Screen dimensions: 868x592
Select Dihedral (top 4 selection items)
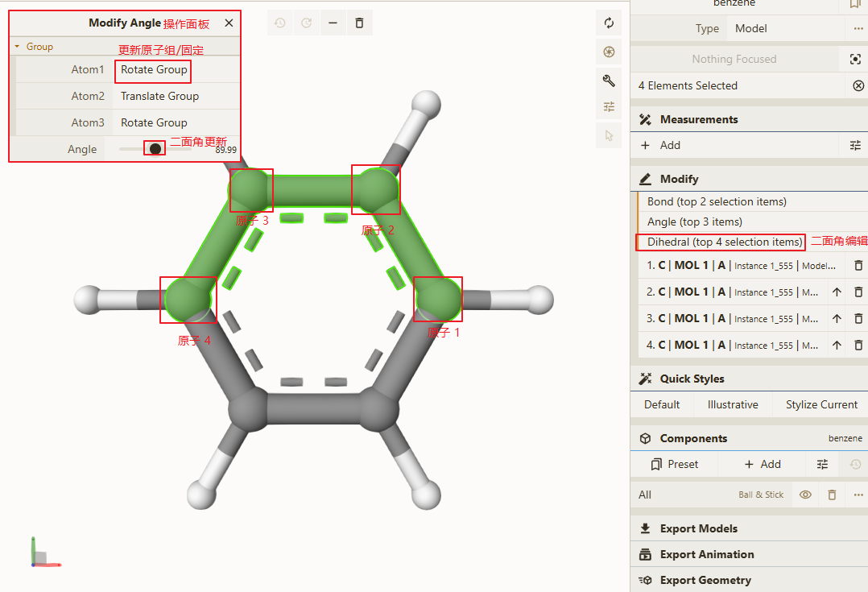724,242
